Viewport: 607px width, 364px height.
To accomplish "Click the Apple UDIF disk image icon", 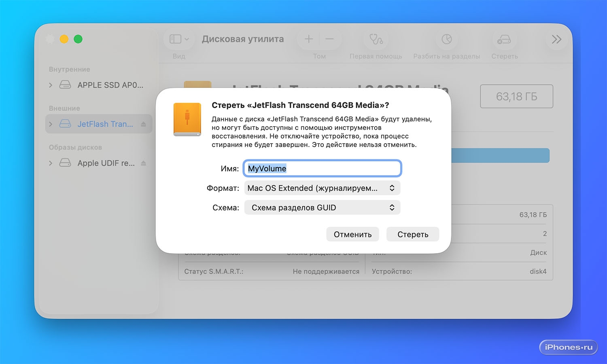I will [65, 163].
